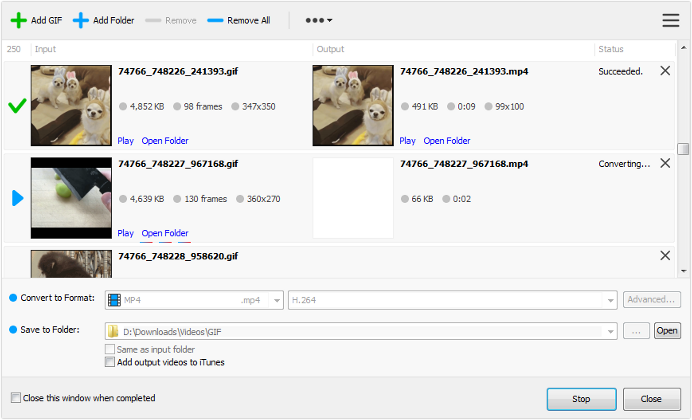The image size is (692, 420).
Task: Click the green Add GIF plus icon
Action: click(18, 20)
